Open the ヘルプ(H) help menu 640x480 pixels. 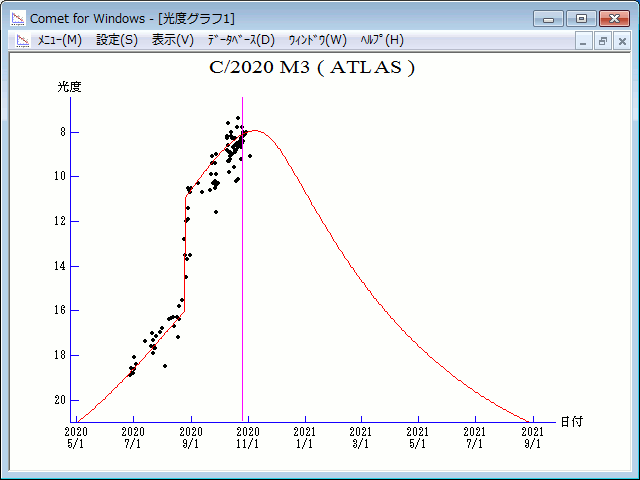382,40
